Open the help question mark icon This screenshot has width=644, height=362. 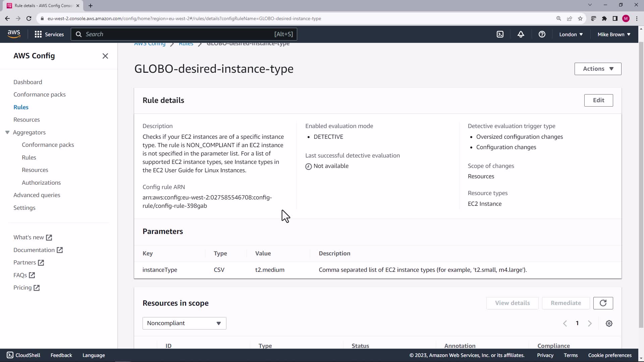point(542,34)
